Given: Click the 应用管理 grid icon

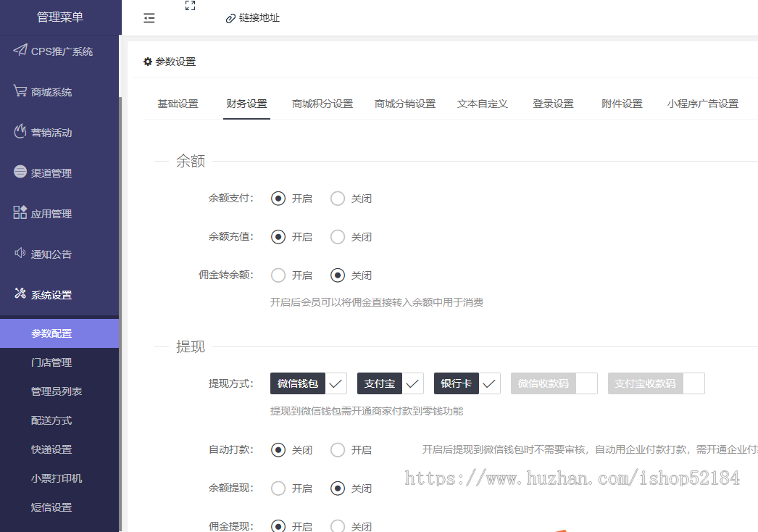Looking at the screenshot, I should pyautogui.click(x=20, y=212).
